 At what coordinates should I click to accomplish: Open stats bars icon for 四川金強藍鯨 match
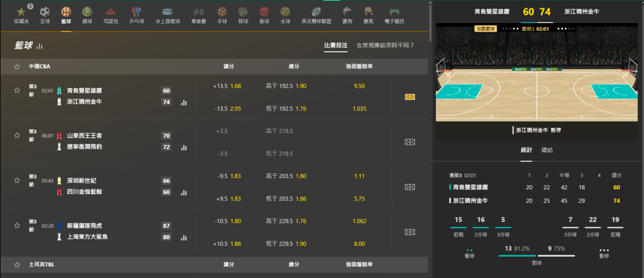coord(184,192)
